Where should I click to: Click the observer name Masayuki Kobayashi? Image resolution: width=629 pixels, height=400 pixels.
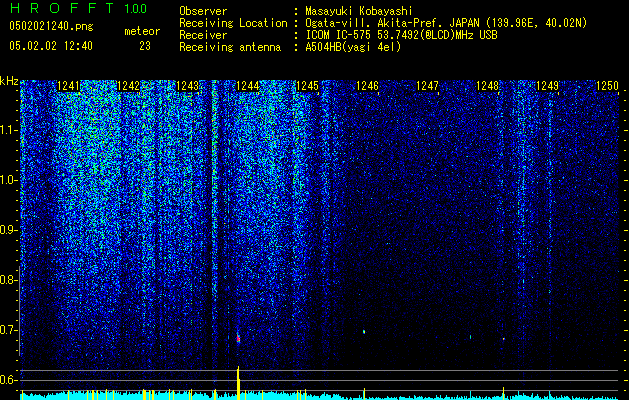tap(359, 11)
